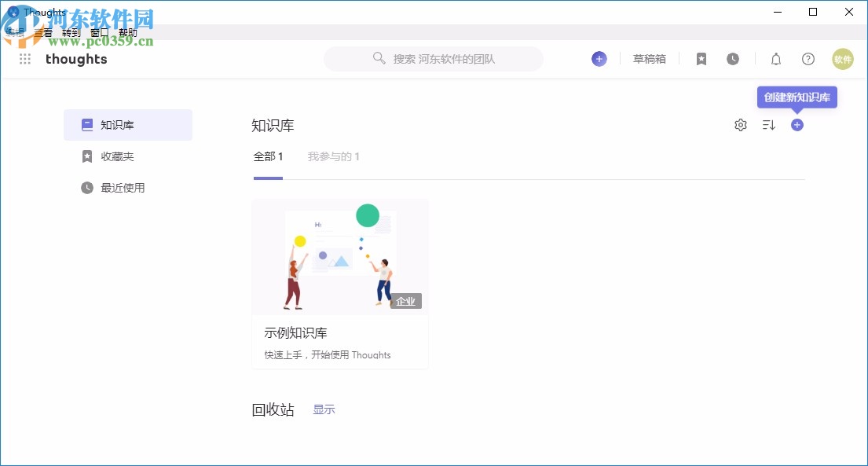Screen dimensions: 868x466
Task: Show the 回收站 contents via 显示
Action: (x=323, y=409)
